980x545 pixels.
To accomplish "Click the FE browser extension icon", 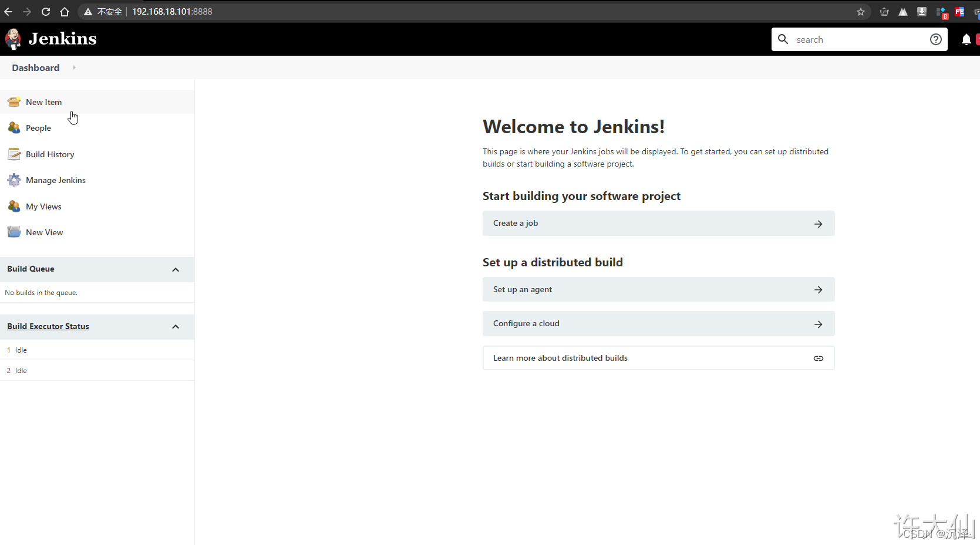I will [x=959, y=12].
